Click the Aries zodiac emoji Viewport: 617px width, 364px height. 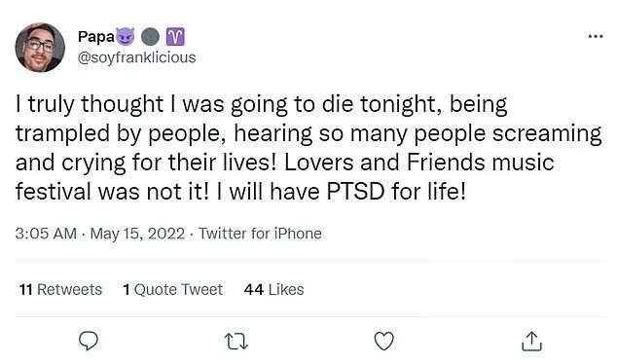(175, 37)
